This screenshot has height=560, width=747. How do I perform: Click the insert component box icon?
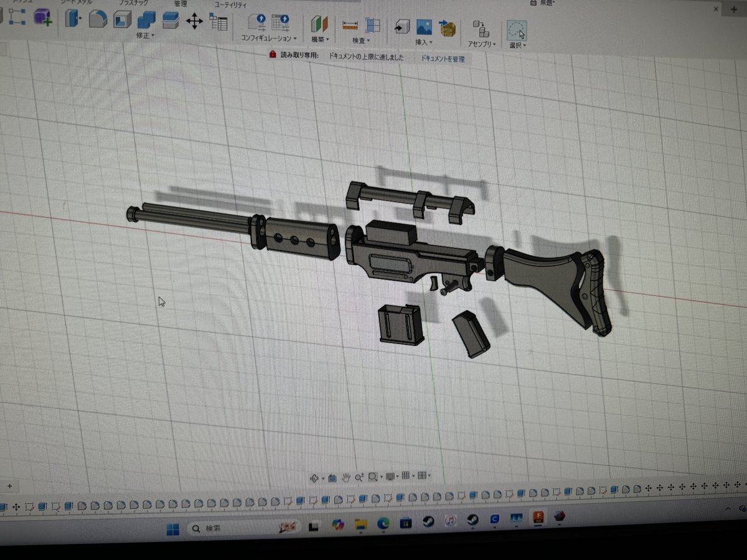(447, 28)
